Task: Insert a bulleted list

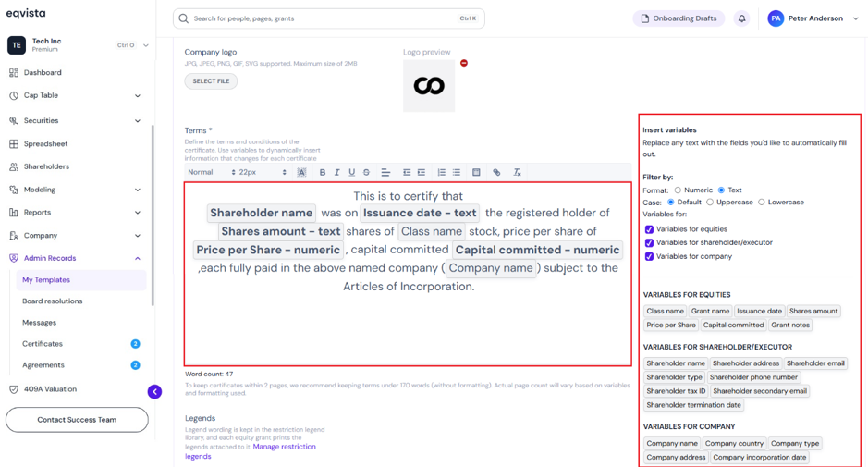Action: point(456,172)
